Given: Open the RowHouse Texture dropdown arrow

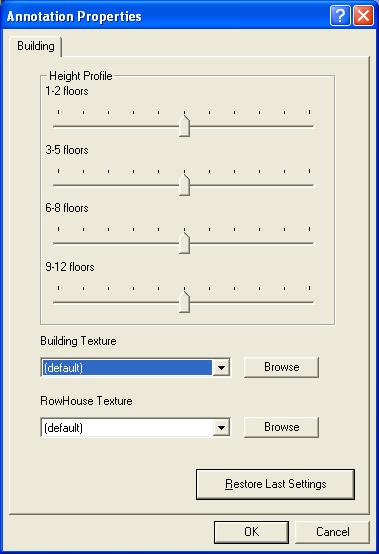Looking at the screenshot, I should click(221, 428).
